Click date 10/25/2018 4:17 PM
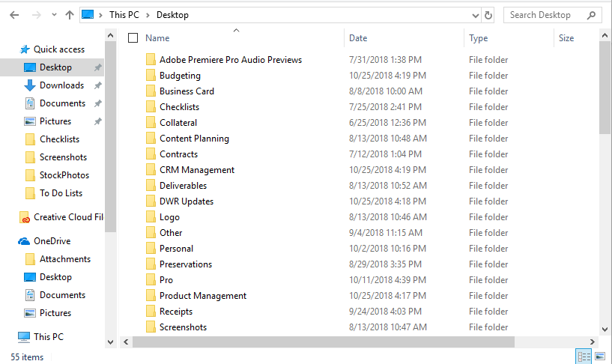The height and width of the screenshot is (364, 612). tap(387, 295)
